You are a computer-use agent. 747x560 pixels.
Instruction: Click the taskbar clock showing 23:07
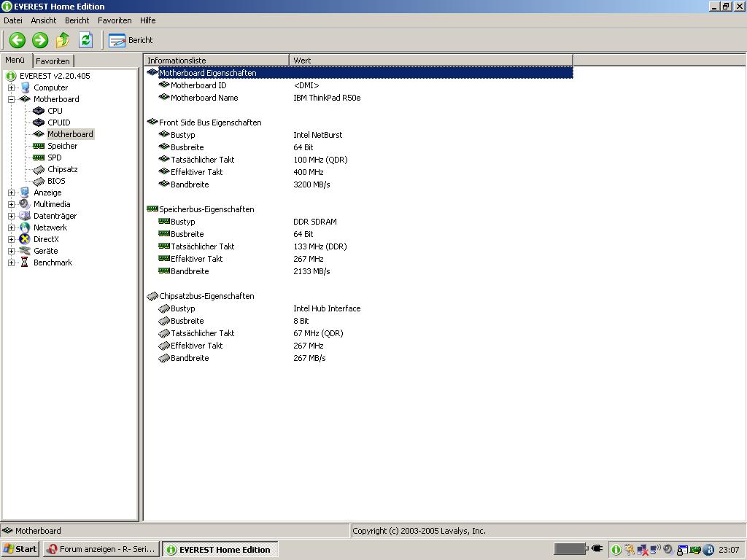(729, 550)
